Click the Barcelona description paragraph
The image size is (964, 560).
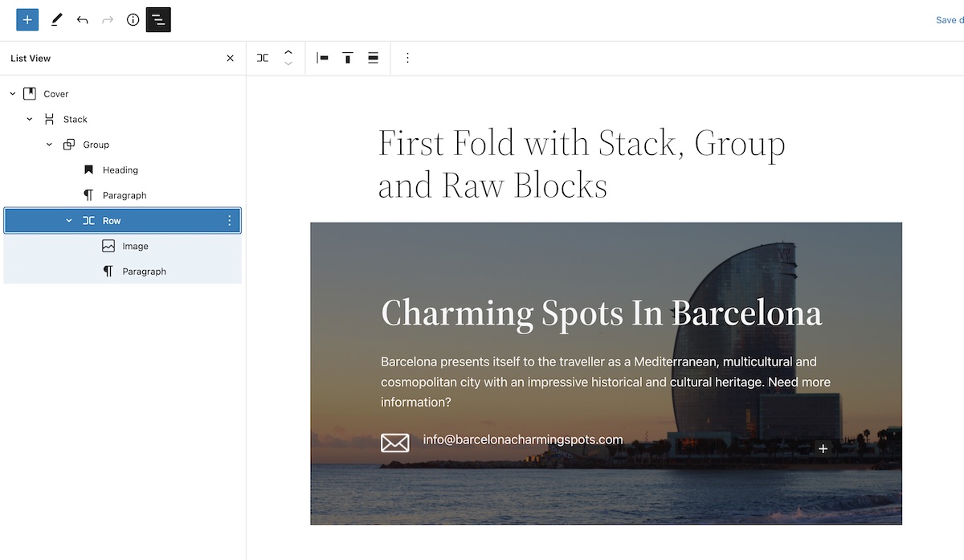click(606, 382)
